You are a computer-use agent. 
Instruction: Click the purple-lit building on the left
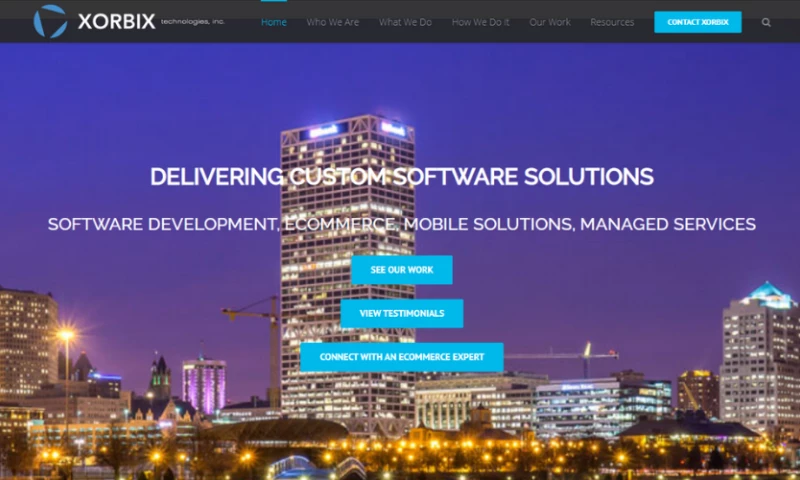click(203, 385)
